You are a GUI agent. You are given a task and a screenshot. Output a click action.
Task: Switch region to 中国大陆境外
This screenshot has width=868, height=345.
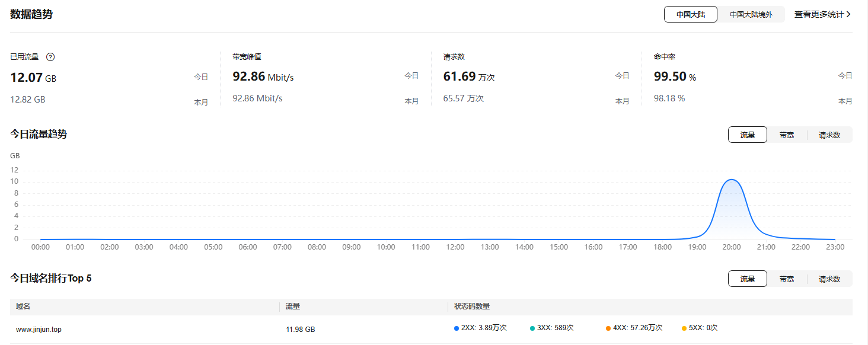pos(751,14)
